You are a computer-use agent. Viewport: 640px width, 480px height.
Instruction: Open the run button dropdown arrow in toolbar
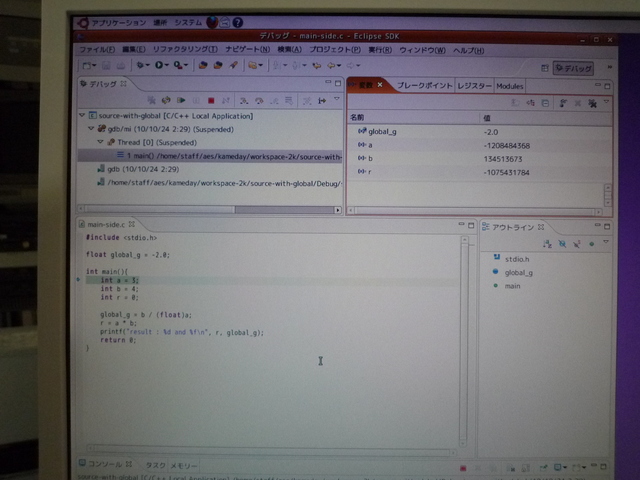pos(166,66)
